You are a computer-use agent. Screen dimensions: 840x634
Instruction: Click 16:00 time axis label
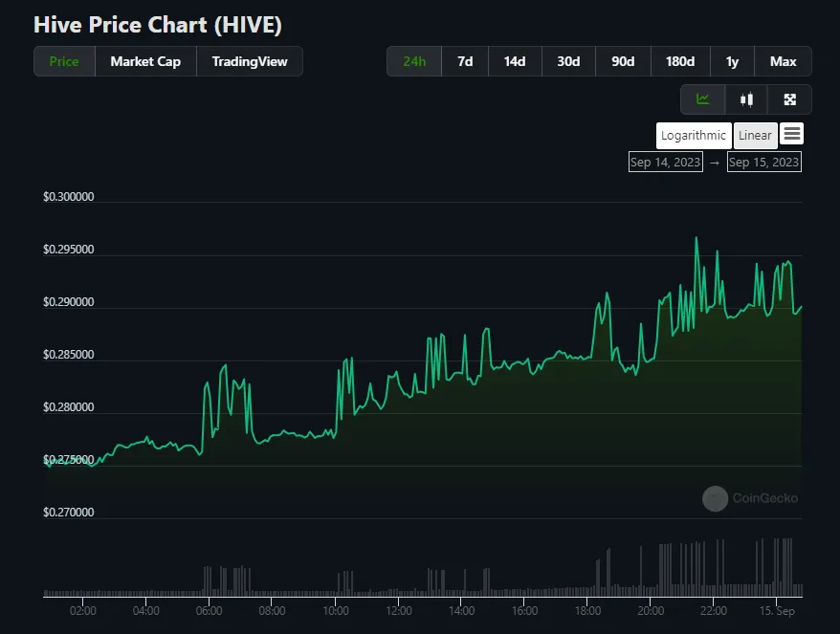point(524,610)
